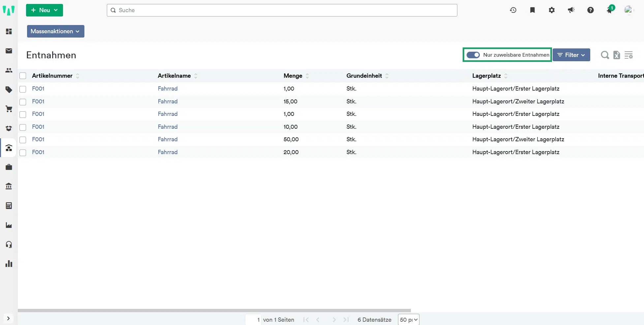Click into the Suche search field
Viewport: 644px width, 325px height.
[x=282, y=10]
